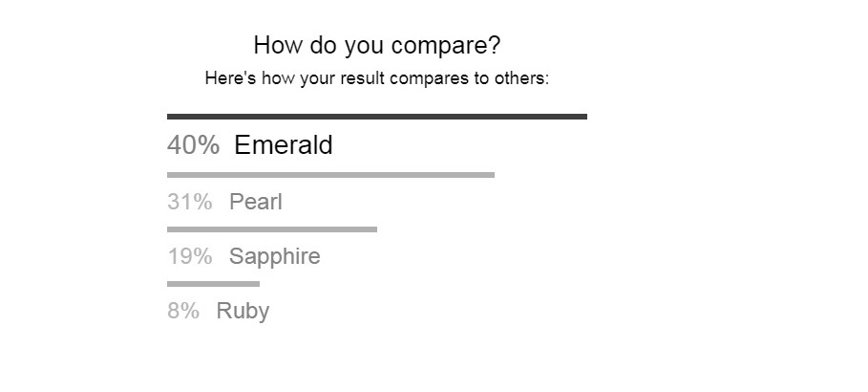
Task: Click the 40% percentage value
Action: (193, 145)
